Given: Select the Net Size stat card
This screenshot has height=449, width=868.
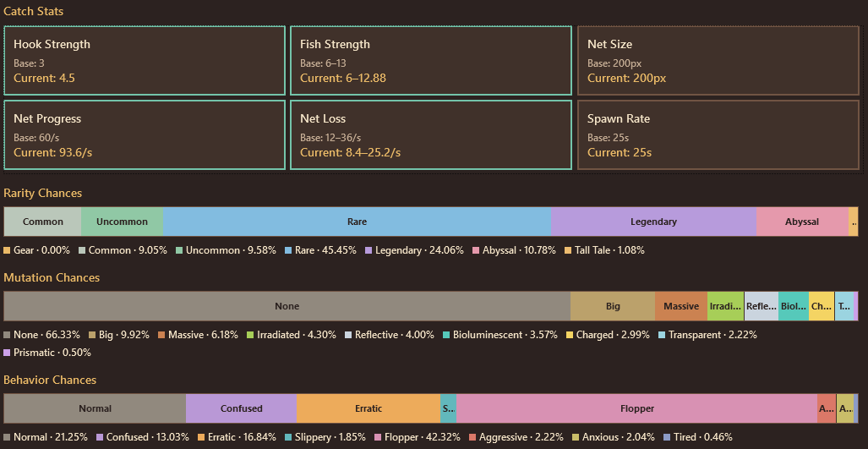Looking at the screenshot, I should tap(718, 60).
